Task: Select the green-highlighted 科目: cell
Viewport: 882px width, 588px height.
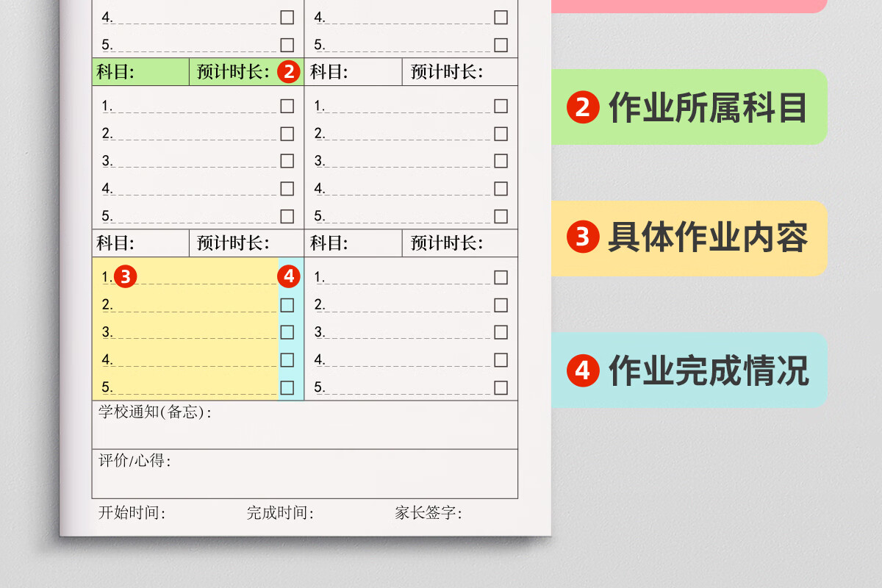Action: tap(140, 72)
